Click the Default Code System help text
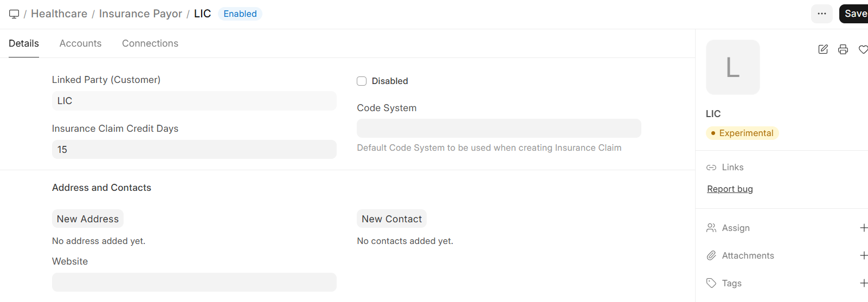The image size is (868, 302). (489, 147)
